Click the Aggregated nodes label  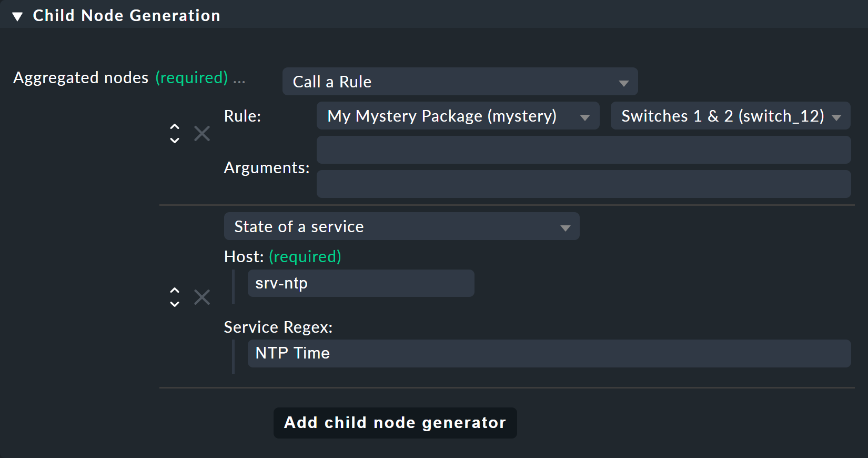coord(81,78)
